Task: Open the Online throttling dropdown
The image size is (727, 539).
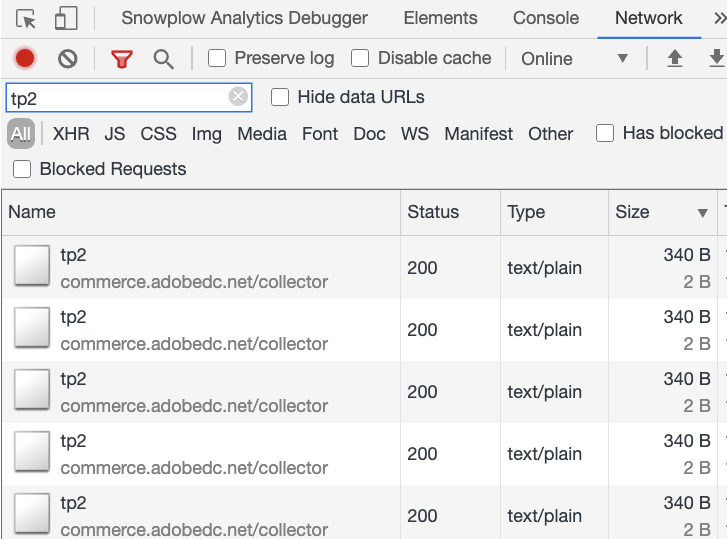Action: point(575,59)
